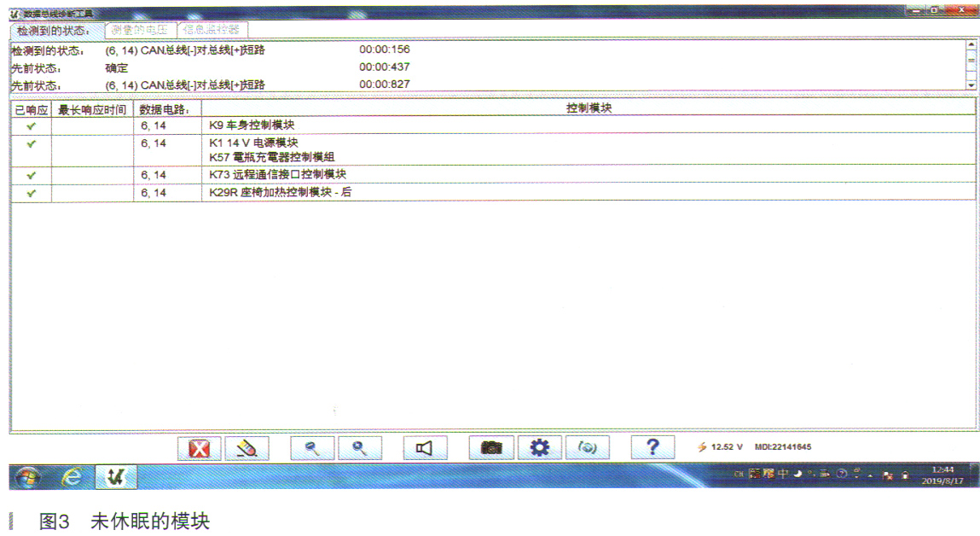Click the 确定 previous status entry
The width and height of the screenshot is (980, 536).
point(117,67)
